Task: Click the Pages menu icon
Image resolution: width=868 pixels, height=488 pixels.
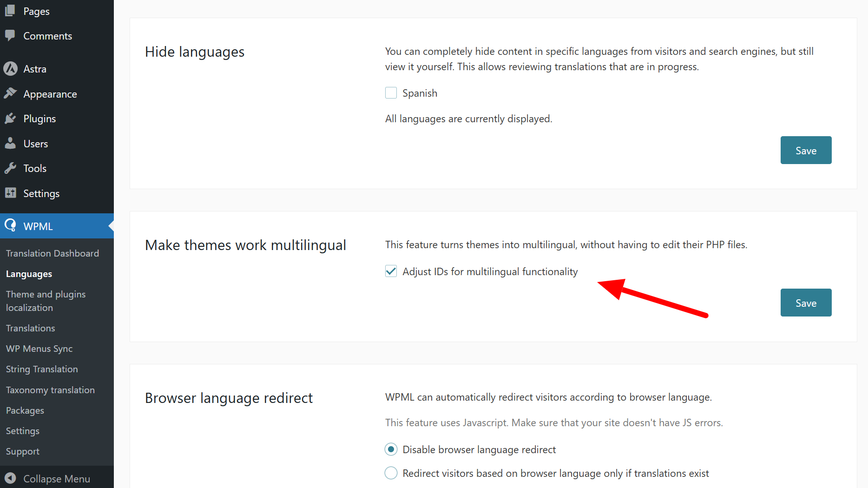Action: coord(10,11)
